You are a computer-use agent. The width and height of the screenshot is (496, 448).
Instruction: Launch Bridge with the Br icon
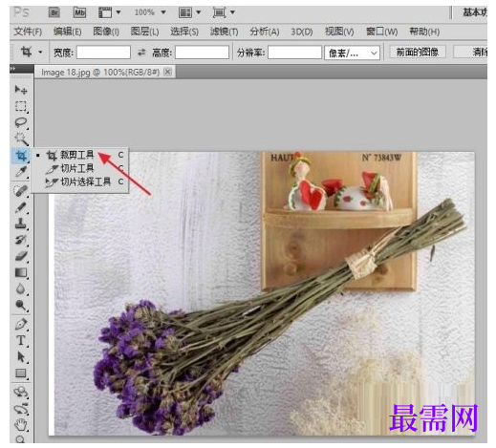[54, 12]
